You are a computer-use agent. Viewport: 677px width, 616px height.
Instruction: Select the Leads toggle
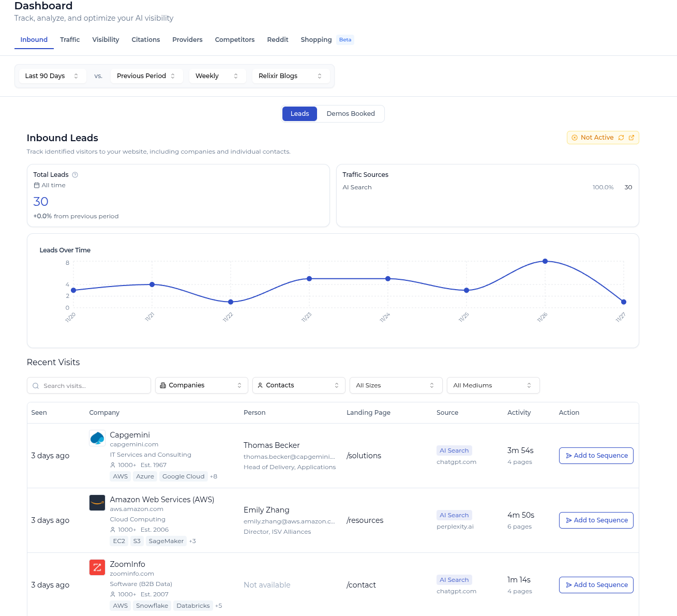coord(299,114)
